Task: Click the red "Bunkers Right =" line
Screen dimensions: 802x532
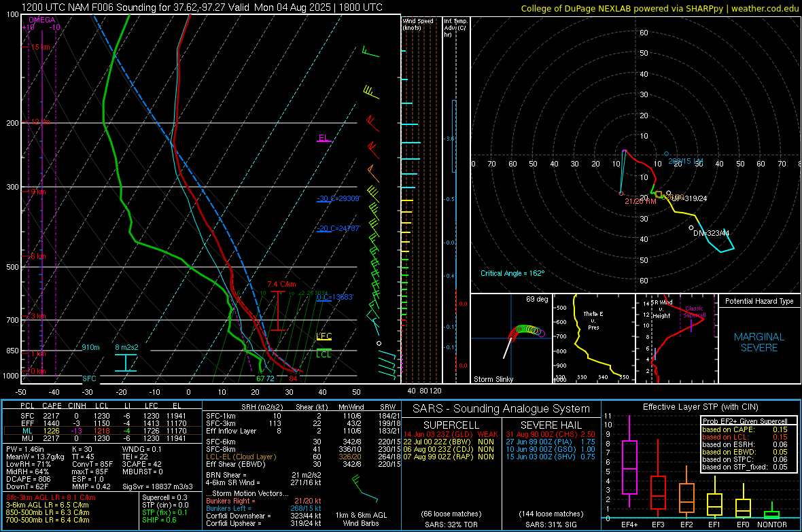Action: pos(264,501)
